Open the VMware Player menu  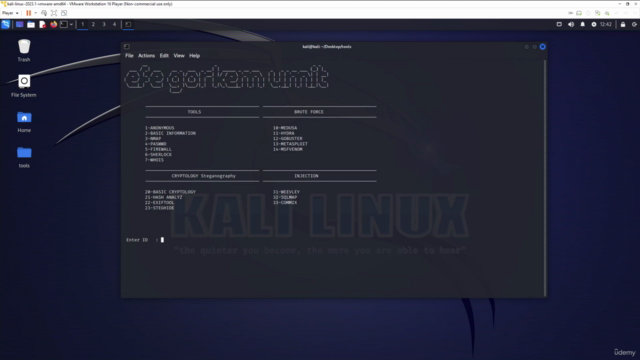click(10, 13)
